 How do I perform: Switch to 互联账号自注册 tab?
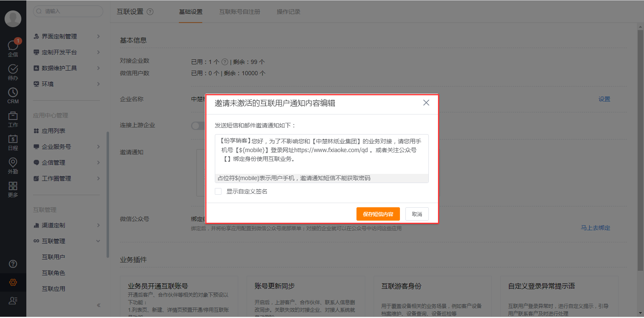click(239, 12)
